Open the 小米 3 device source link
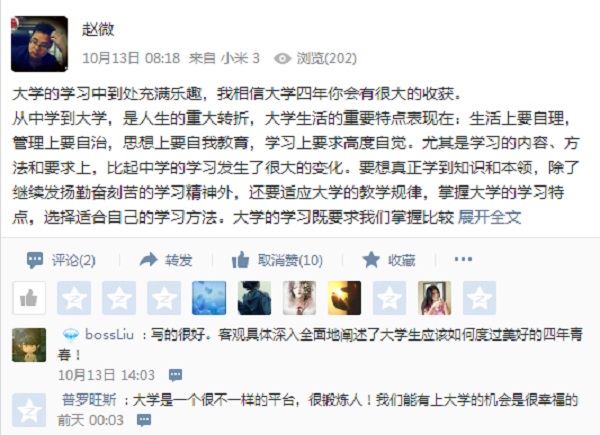600x435 pixels. (x=240, y=58)
